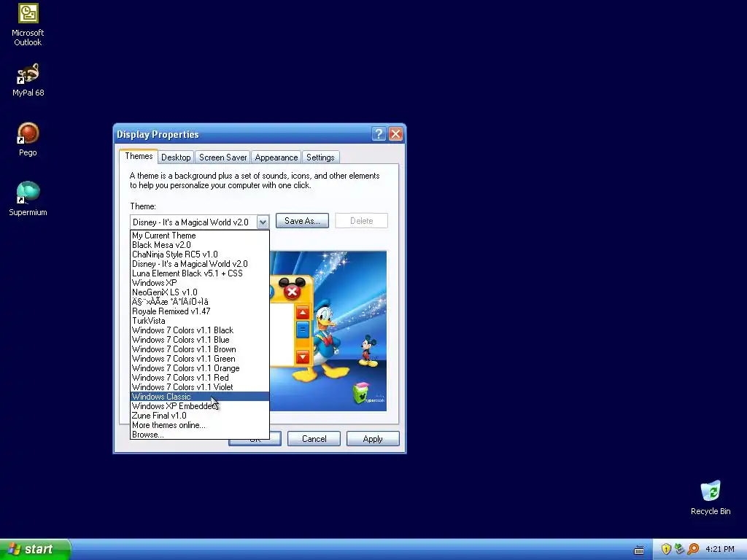The height and width of the screenshot is (560, 747).
Task: Choose Disney It's a Magical World list entry
Action: [x=200, y=264]
